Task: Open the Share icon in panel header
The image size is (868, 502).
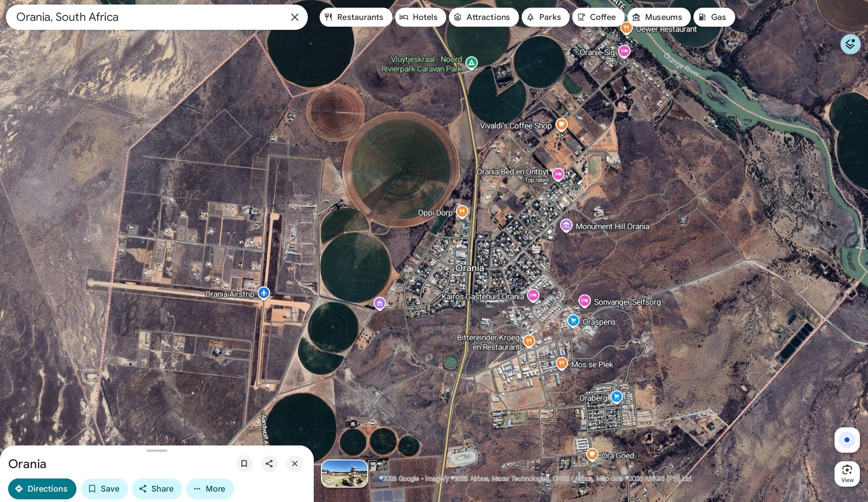Action: pyautogui.click(x=269, y=464)
